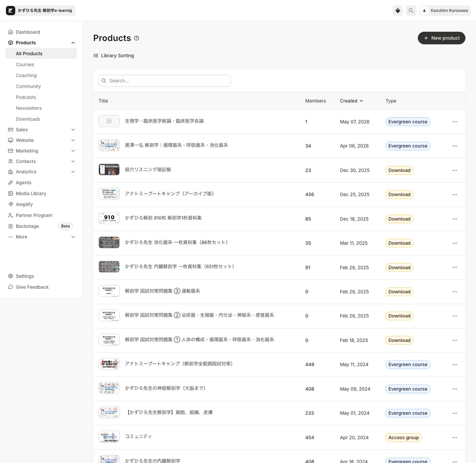
Task: Open product 経穴リスニング暗記帳
Action: tap(148, 169)
